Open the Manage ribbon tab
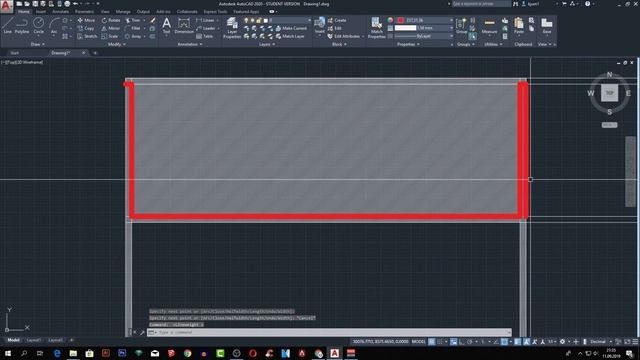 [x=123, y=12]
